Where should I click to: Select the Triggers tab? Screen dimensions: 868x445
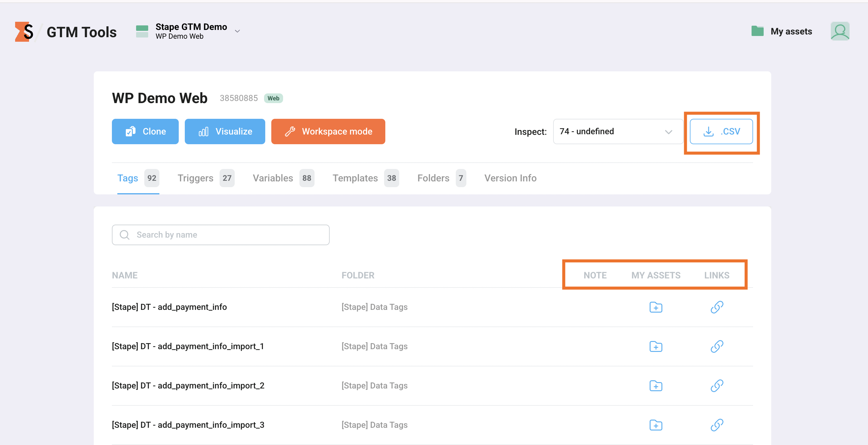[206, 178]
